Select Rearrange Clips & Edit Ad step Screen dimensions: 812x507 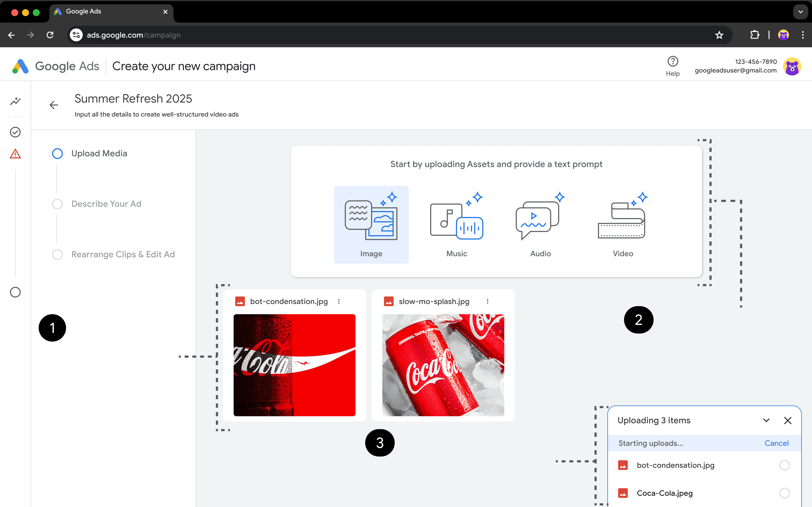123,254
